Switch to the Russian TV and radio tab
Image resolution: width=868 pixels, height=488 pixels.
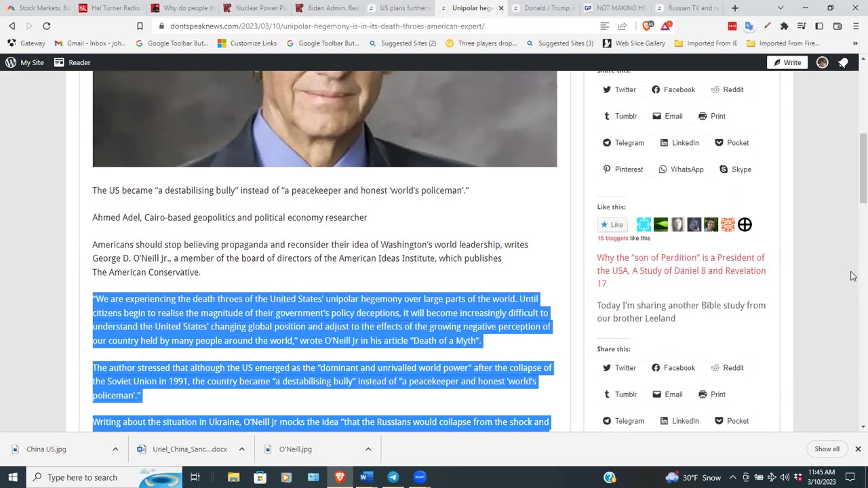click(x=687, y=8)
